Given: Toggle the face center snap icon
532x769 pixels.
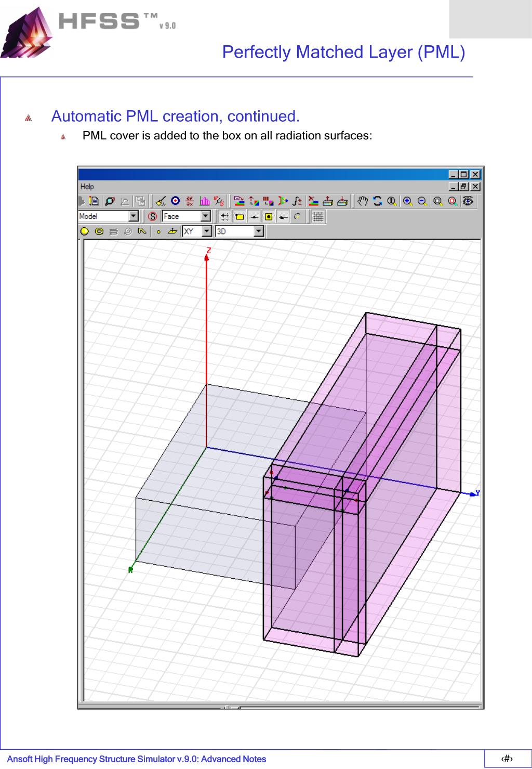Looking at the screenshot, I should pyautogui.click(x=269, y=216).
